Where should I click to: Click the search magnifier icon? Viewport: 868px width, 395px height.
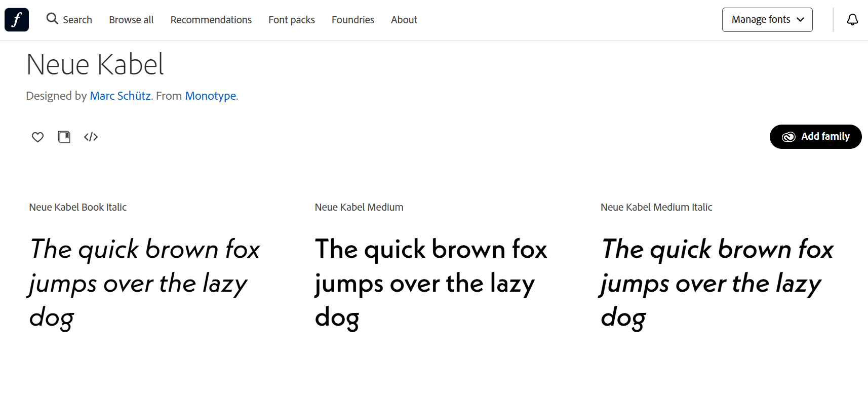[x=52, y=19]
